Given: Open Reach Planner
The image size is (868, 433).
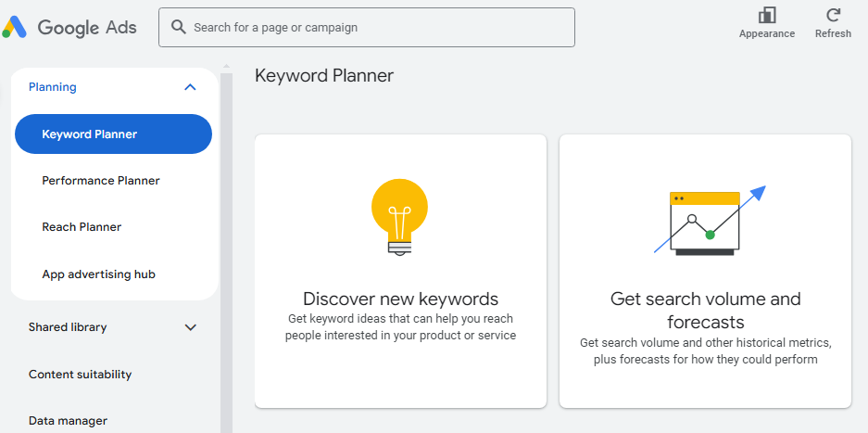Looking at the screenshot, I should coord(82,227).
